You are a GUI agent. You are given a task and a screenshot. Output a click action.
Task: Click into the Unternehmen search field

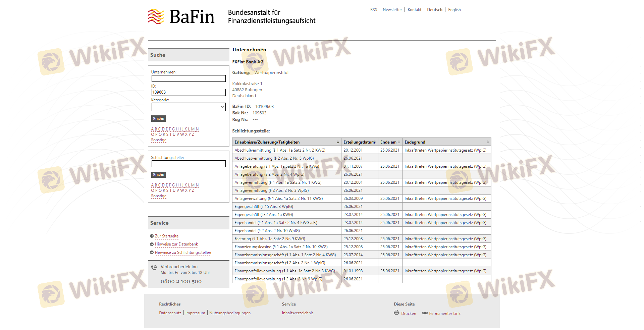[189, 78]
